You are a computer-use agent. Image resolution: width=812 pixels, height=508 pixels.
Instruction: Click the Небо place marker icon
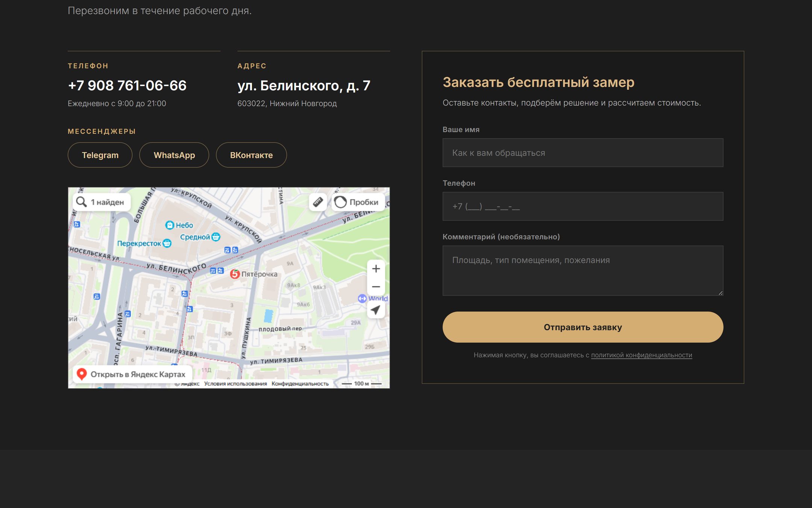(170, 225)
